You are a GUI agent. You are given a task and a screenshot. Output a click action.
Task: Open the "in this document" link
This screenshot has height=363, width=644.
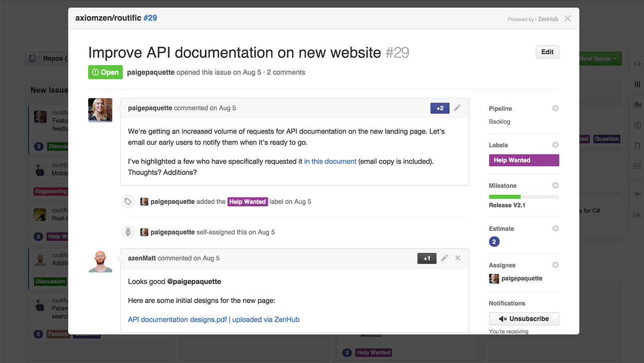click(x=330, y=162)
